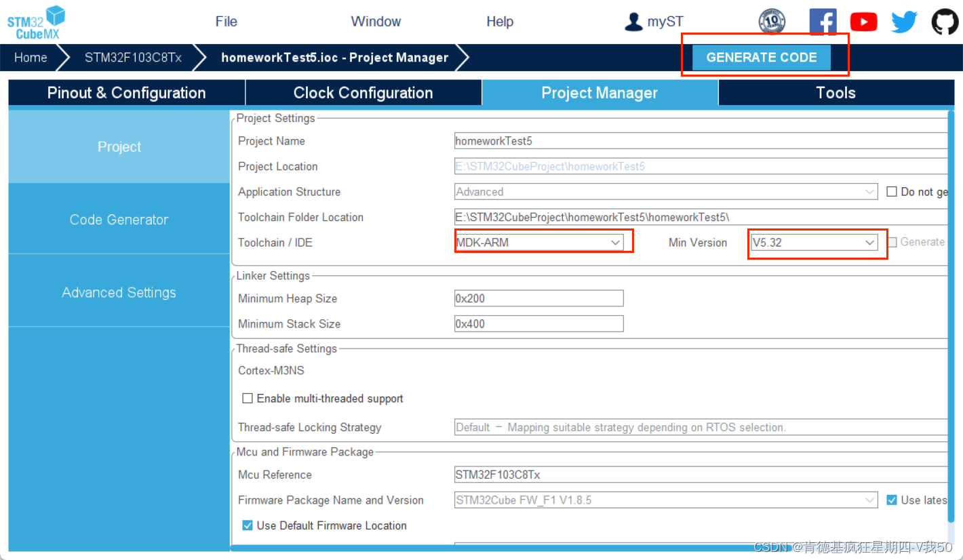Screen dimensions: 963x560
Task: Open the Application Structure dropdown
Action: tap(666, 192)
